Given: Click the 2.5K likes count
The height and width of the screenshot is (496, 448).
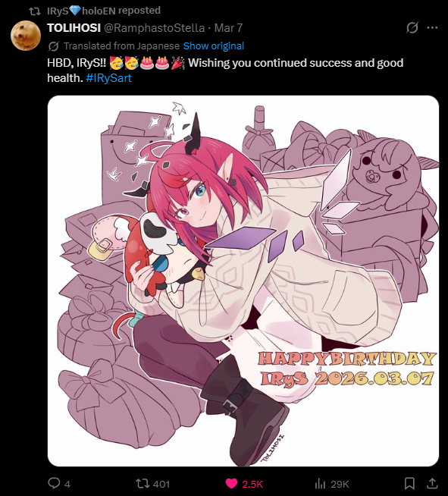Looking at the screenshot, I should tap(252, 484).
